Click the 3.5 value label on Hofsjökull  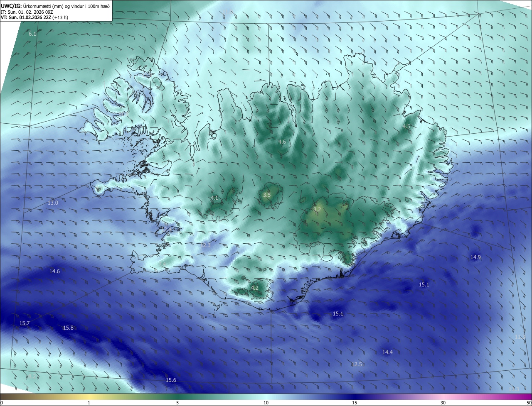click(267, 195)
